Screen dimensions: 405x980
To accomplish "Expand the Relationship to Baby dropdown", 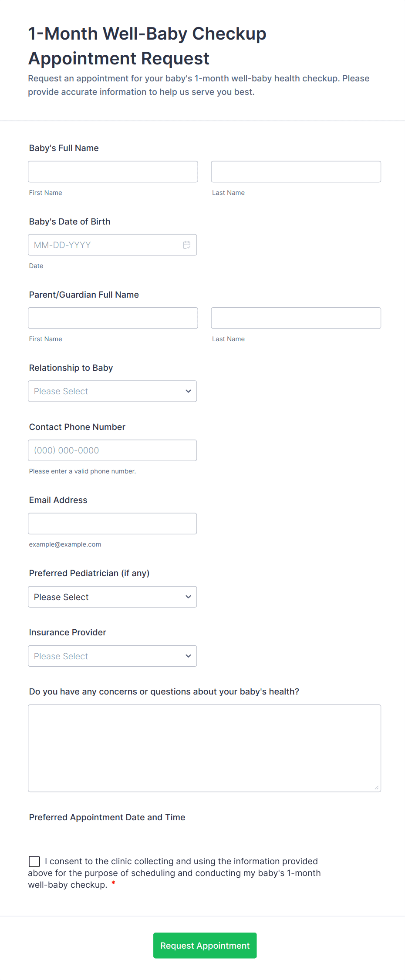I will (112, 391).
